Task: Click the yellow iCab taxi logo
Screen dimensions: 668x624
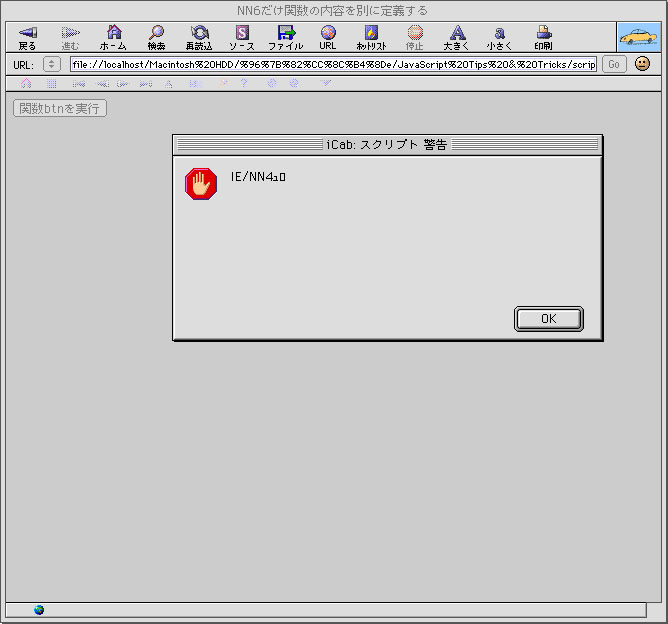Action: point(639,37)
